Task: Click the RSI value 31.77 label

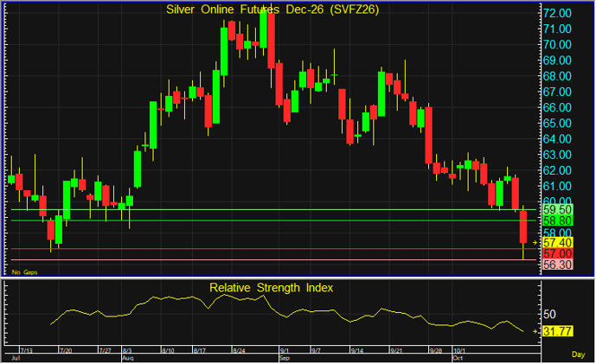Action: tap(557, 331)
